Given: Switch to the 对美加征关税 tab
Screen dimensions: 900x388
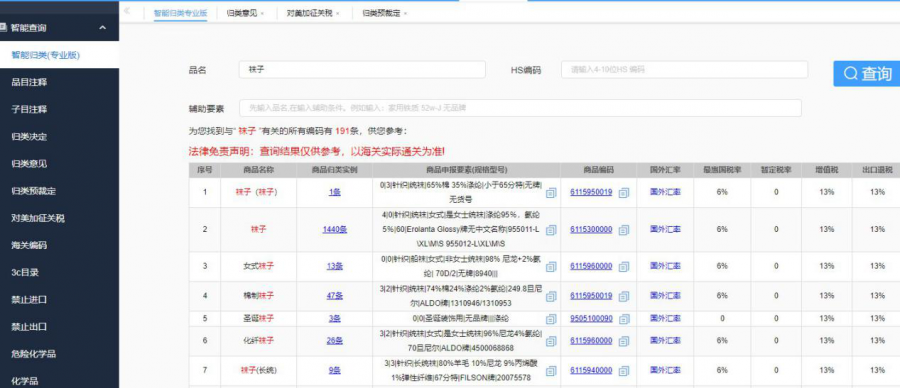Looking at the screenshot, I should tap(309, 13).
